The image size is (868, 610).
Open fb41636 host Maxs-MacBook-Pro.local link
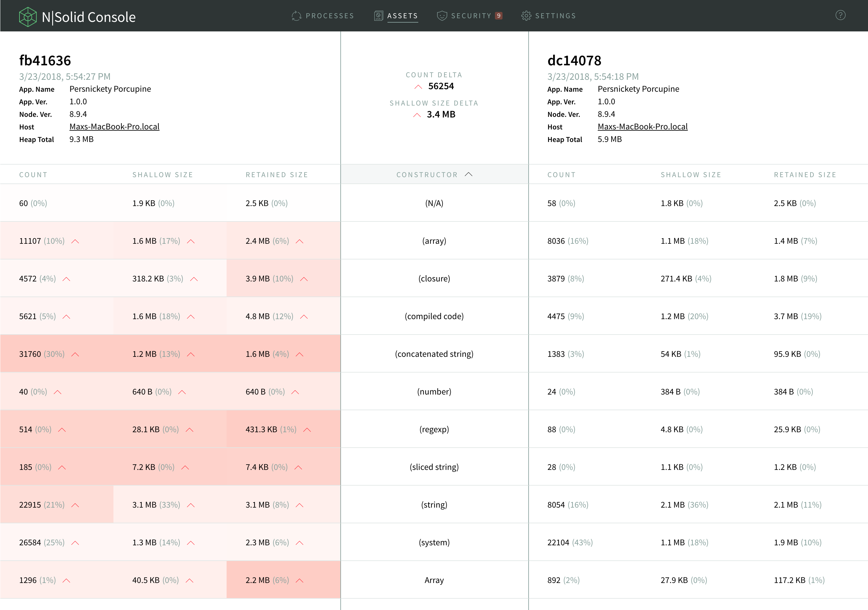(114, 127)
